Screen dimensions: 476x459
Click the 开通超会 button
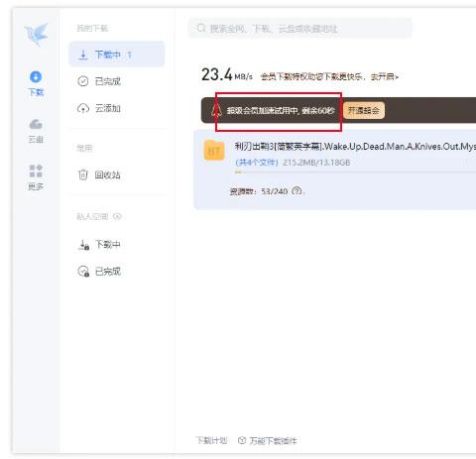(364, 110)
